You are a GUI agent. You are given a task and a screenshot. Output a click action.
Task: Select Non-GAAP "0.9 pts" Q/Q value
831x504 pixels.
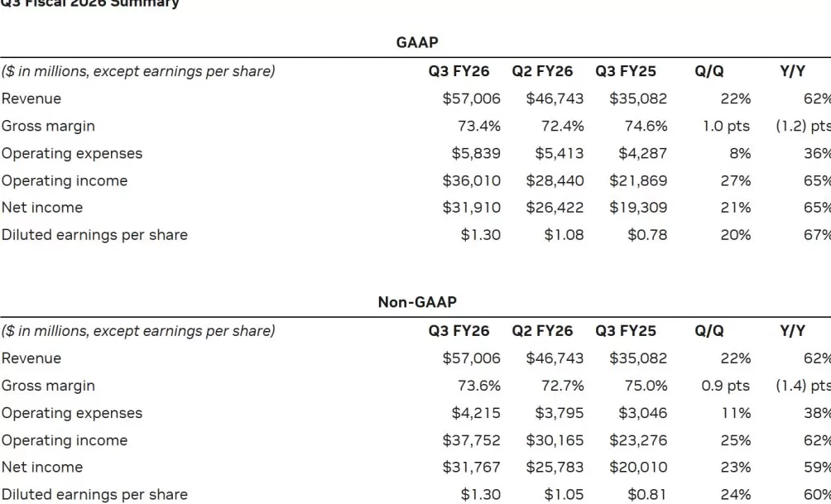(x=726, y=386)
